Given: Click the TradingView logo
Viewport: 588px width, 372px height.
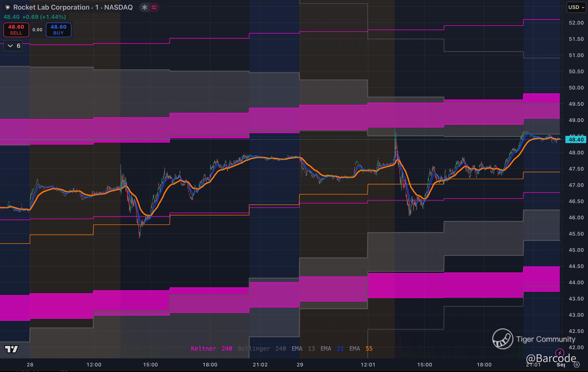Looking at the screenshot, I should tap(12, 349).
